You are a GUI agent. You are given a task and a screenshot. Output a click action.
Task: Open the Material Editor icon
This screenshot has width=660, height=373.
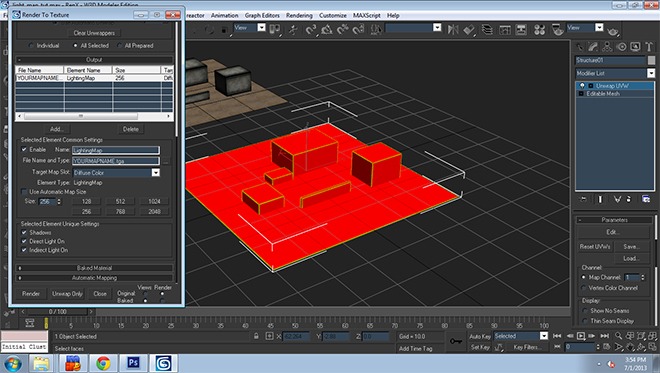tap(539, 29)
